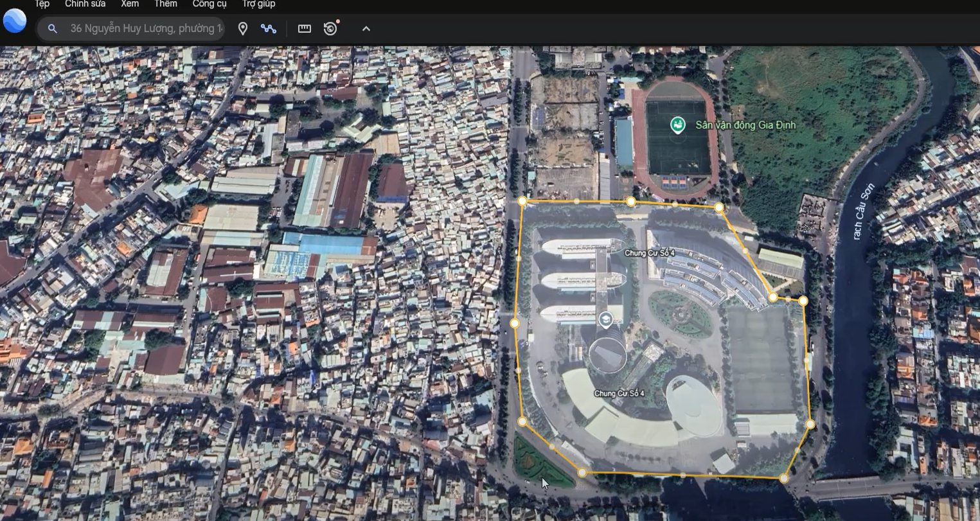980x521 pixels.
Task: Open the Chỉnh sửa menu
Action: point(85,4)
